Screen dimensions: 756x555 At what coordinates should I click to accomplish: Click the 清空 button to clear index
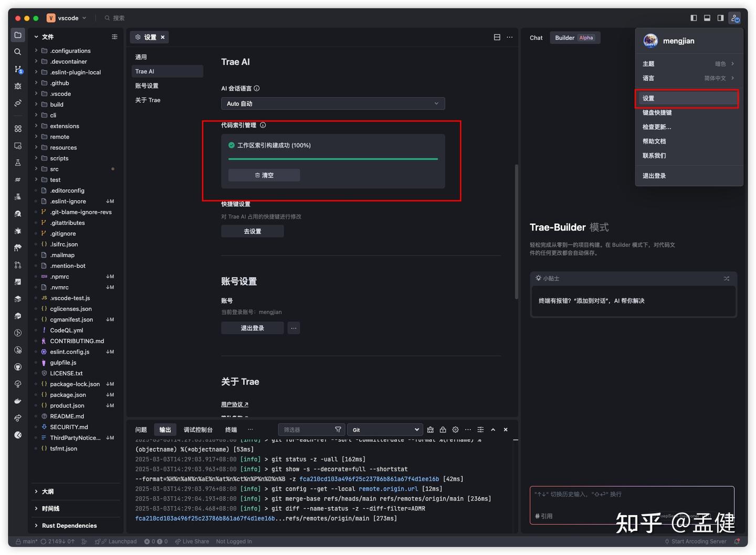pyautogui.click(x=264, y=175)
